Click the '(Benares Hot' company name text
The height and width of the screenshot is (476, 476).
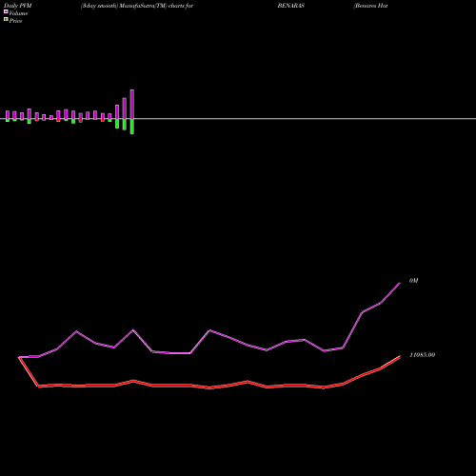coord(370,6)
